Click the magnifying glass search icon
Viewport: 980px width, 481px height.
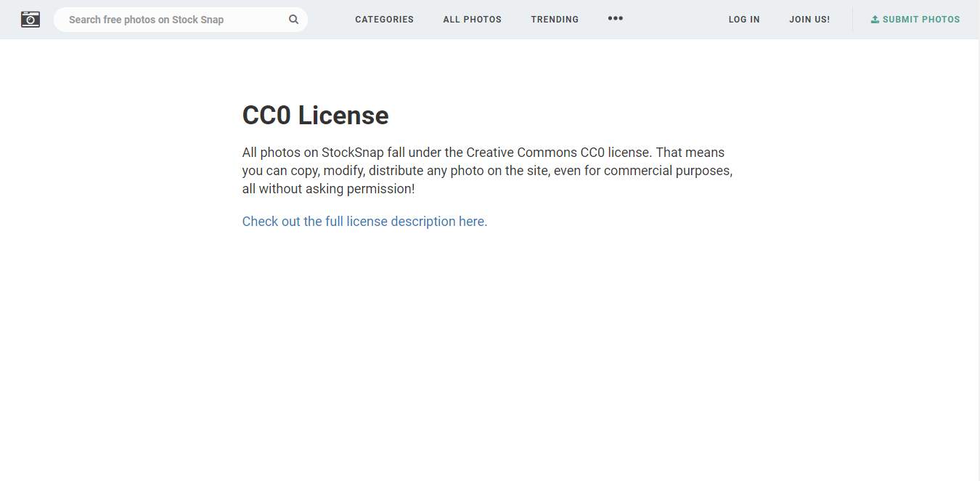click(x=293, y=20)
